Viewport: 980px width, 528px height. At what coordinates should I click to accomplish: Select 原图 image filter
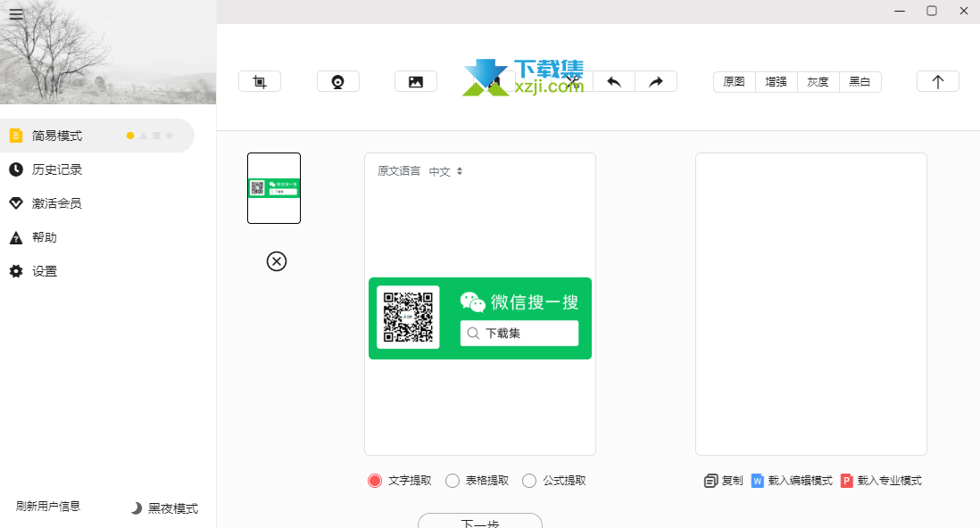pos(735,82)
